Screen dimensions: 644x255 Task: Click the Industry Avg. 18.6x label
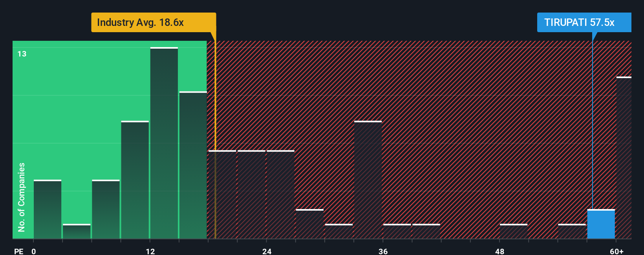pyautogui.click(x=154, y=22)
